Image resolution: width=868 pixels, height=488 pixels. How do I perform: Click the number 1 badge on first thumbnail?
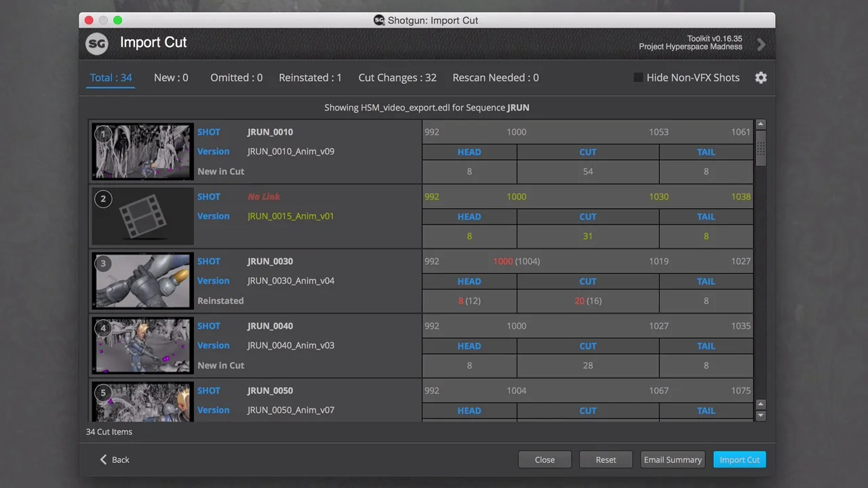coord(103,134)
